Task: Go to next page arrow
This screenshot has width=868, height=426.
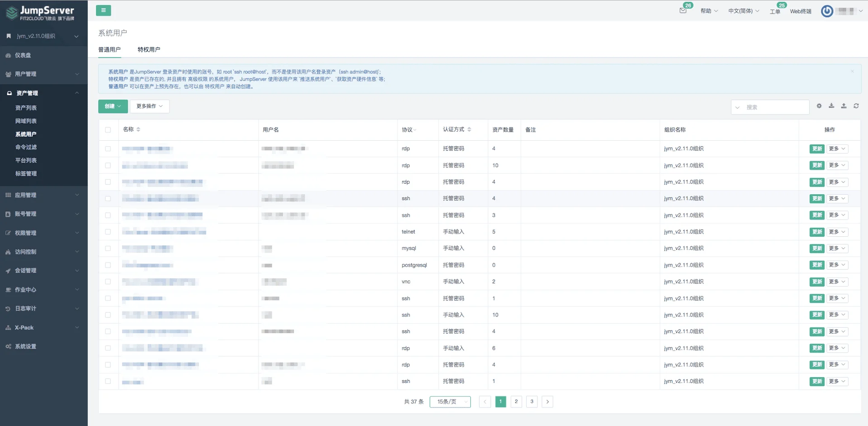Action: coord(547,402)
